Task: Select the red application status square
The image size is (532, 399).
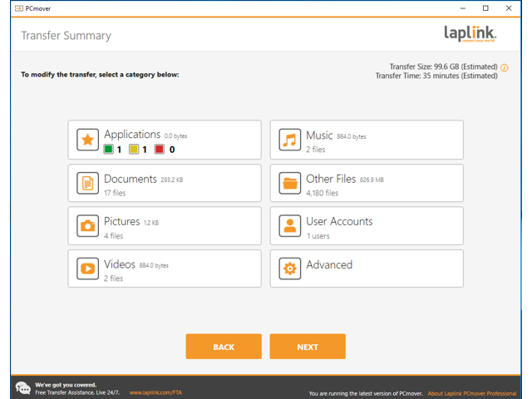Action: pos(159,150)
